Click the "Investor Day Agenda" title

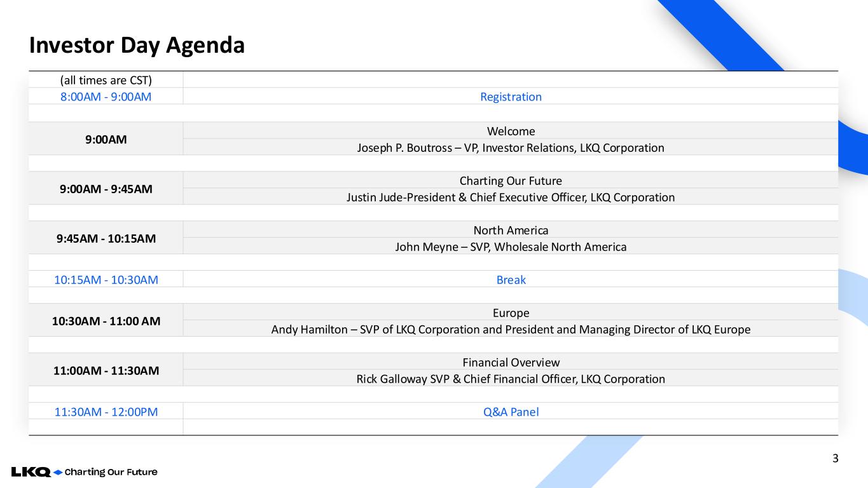click(137, 45)
